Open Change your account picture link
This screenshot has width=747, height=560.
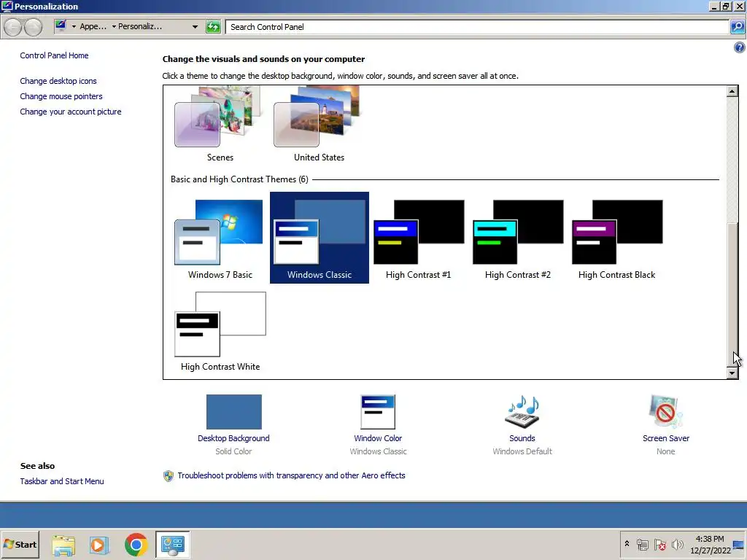point(71,112)
